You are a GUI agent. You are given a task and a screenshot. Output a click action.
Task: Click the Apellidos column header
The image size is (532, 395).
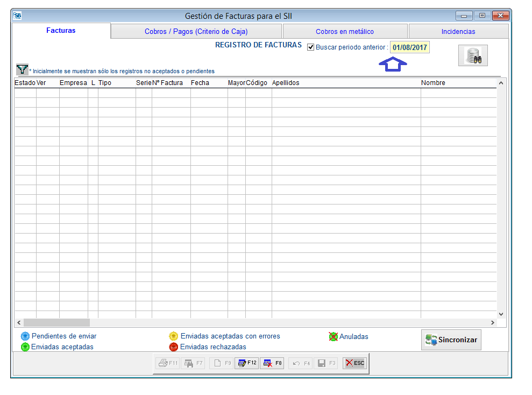(x=286, y=83)
